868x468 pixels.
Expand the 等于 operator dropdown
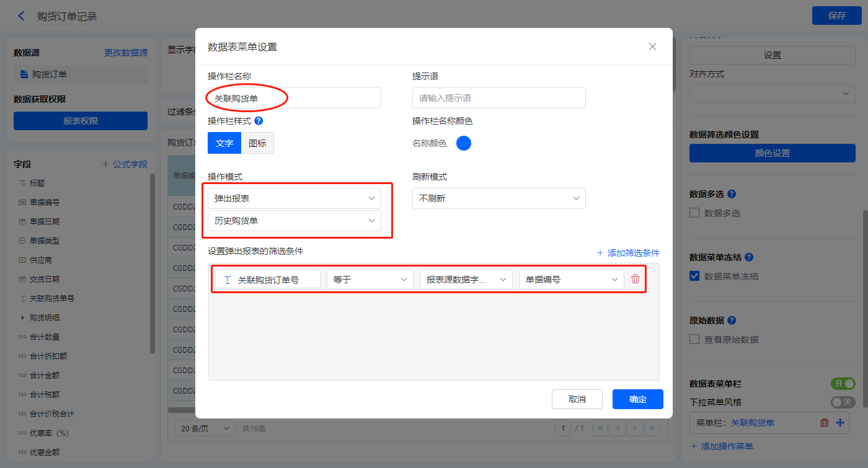click(370, 280)
